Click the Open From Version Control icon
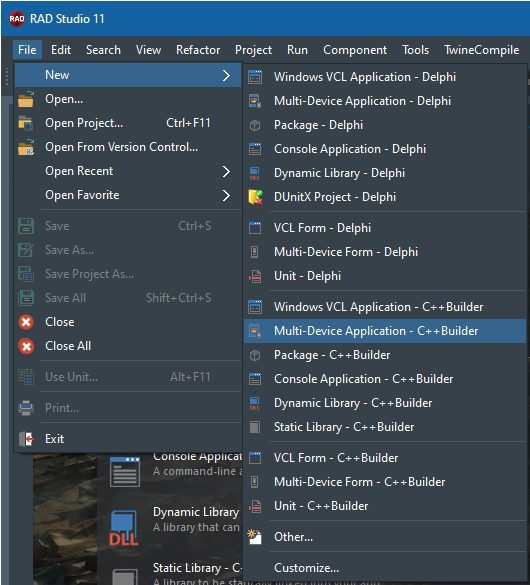Viewport: 530px width, 585px height. (x=26, y=147)
